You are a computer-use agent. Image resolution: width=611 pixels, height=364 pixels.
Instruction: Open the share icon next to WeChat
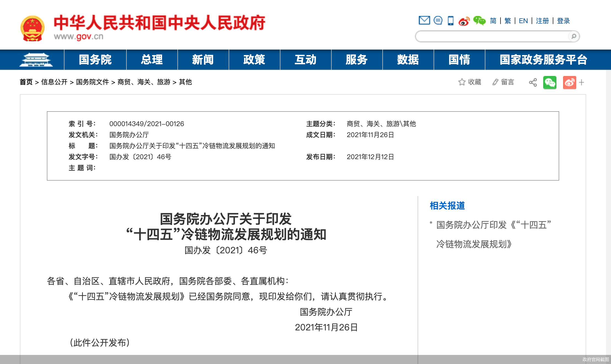pos(533,82)
